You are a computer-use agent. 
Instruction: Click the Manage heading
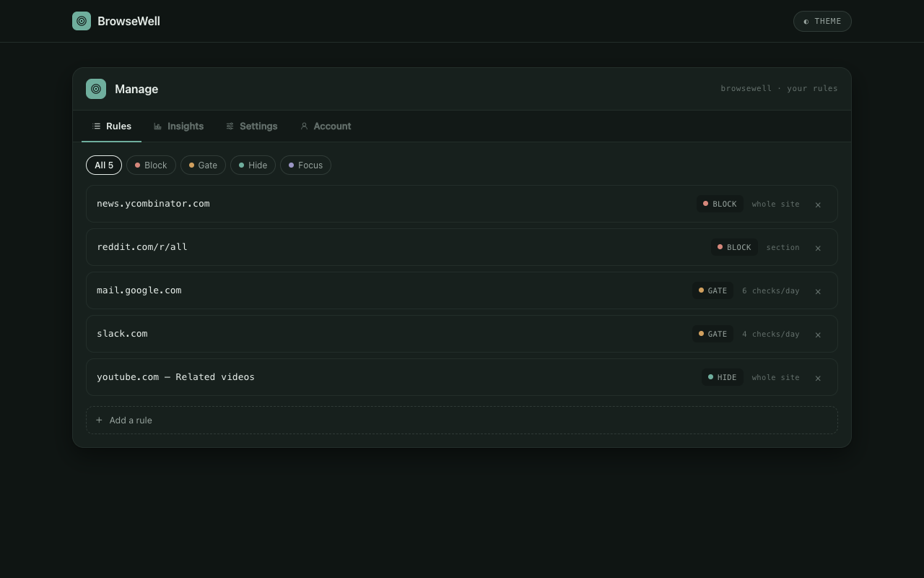point(136,89)
